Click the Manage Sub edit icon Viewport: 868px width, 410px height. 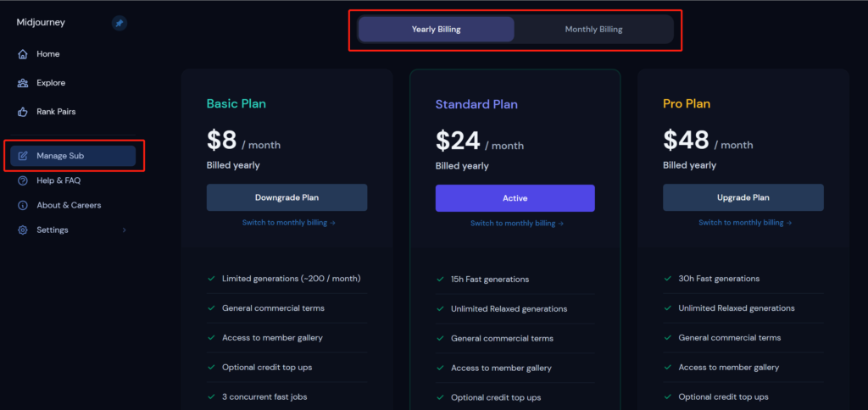pyautogui.click(x=23, y=156)
